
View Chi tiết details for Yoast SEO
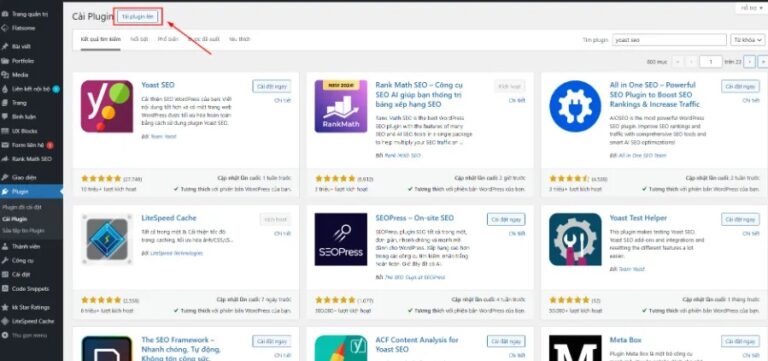tap(282, 100)
